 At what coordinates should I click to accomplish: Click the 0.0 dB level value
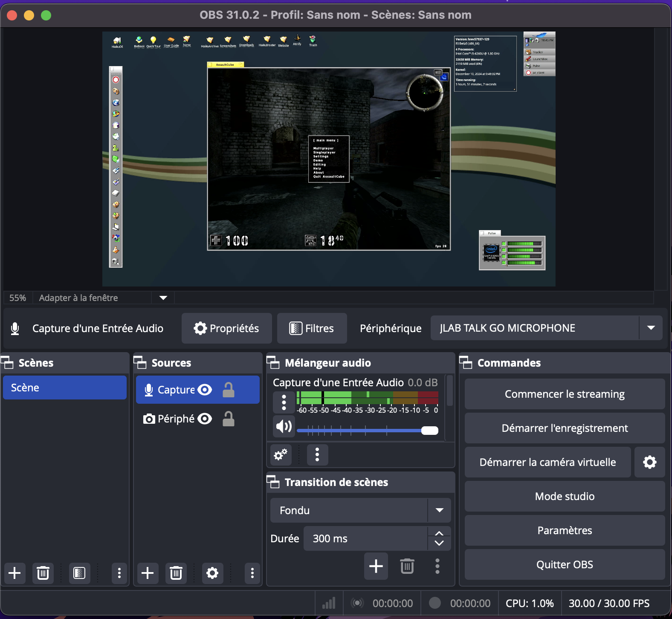point(423,382)
